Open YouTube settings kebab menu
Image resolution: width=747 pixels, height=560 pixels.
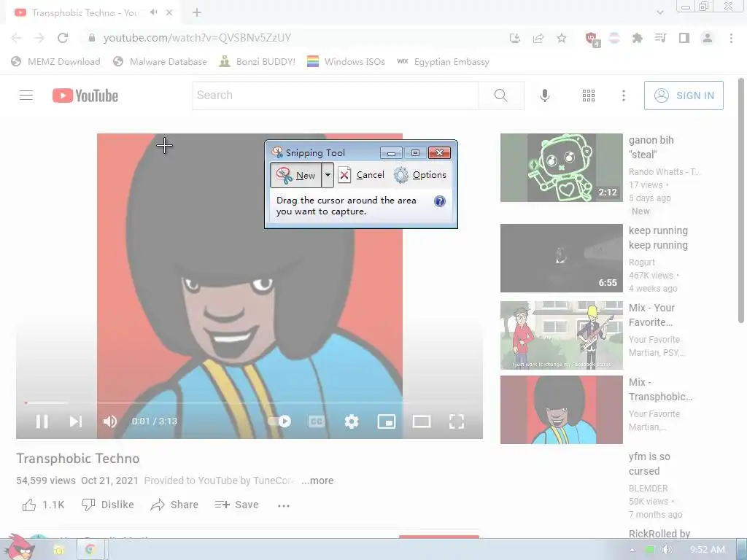pos(623,96)
